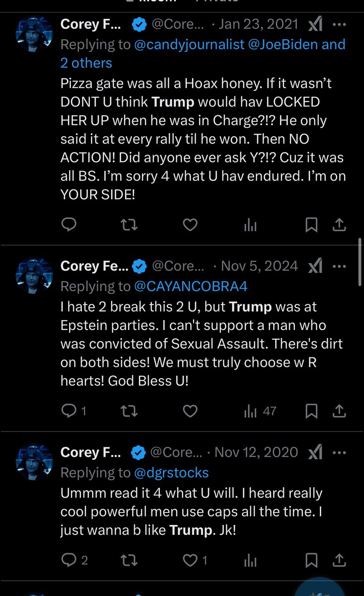Open the @candyjournalist profile link

coord(189,44)
